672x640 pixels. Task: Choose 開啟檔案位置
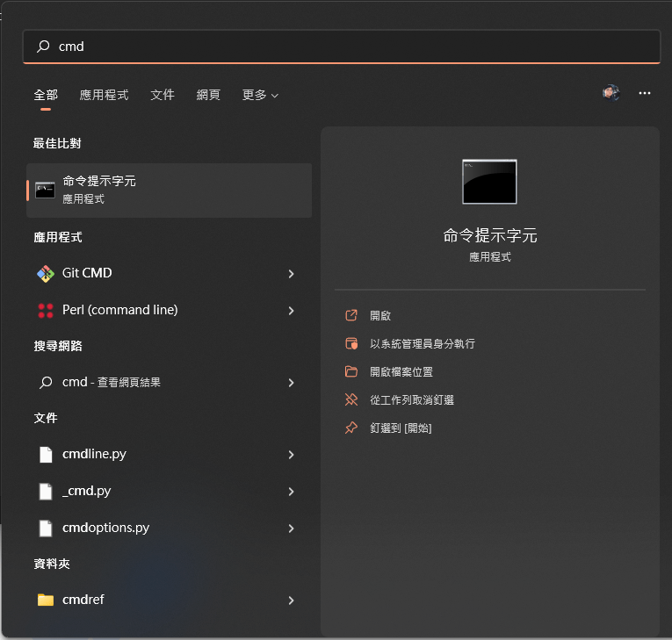[401, 372]
